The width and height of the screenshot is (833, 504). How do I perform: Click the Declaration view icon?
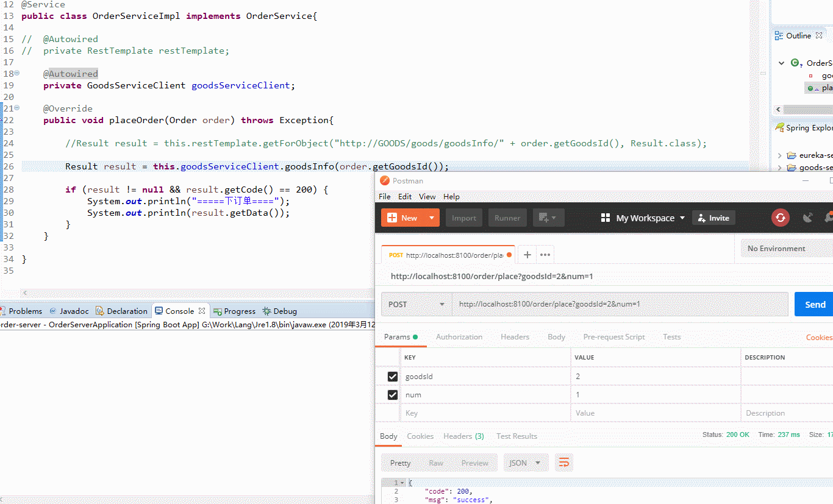point(100,311)
